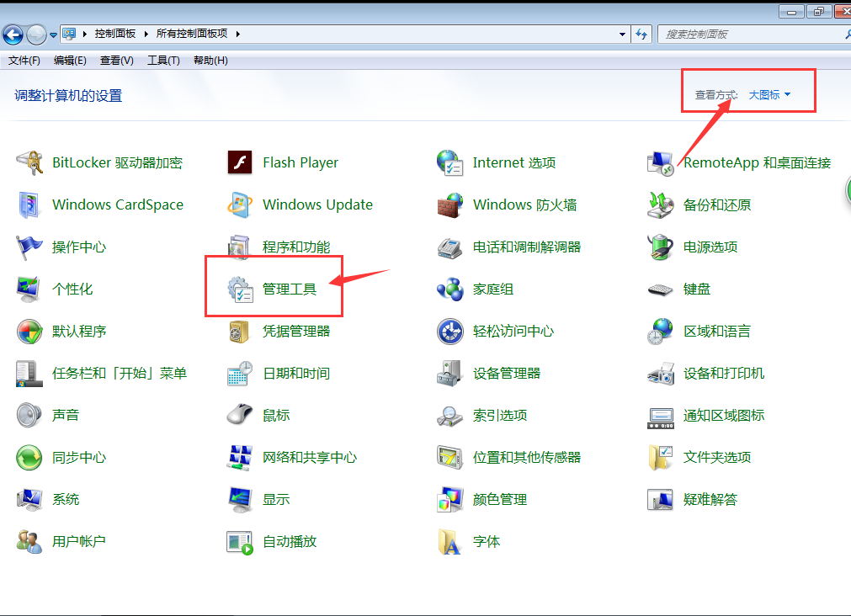Click the refresh button beside the address bar
This screenshot has height=616, width=851.
click(641, 35)
